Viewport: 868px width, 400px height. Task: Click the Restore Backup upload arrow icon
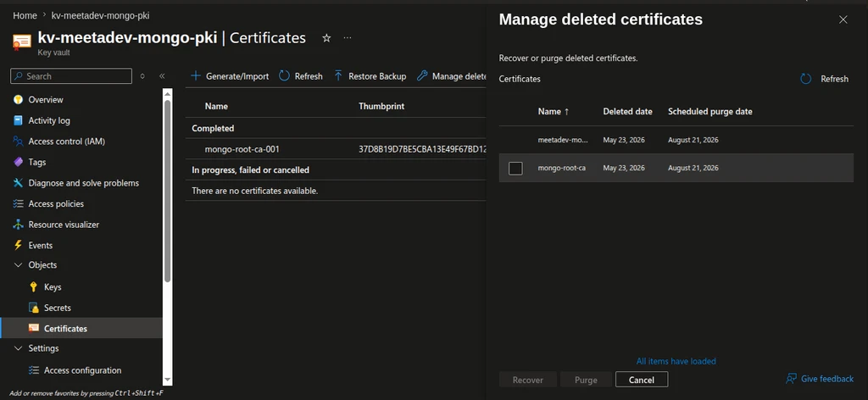[338, 75]
